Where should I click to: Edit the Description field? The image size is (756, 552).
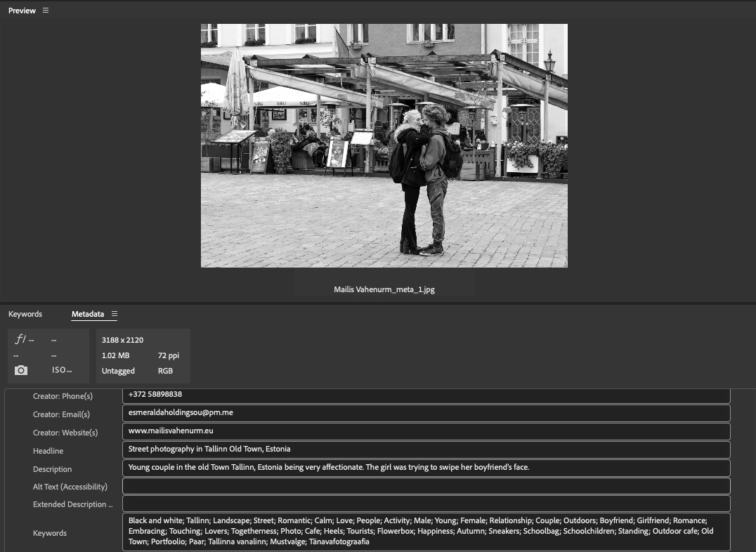coord(426,467)
